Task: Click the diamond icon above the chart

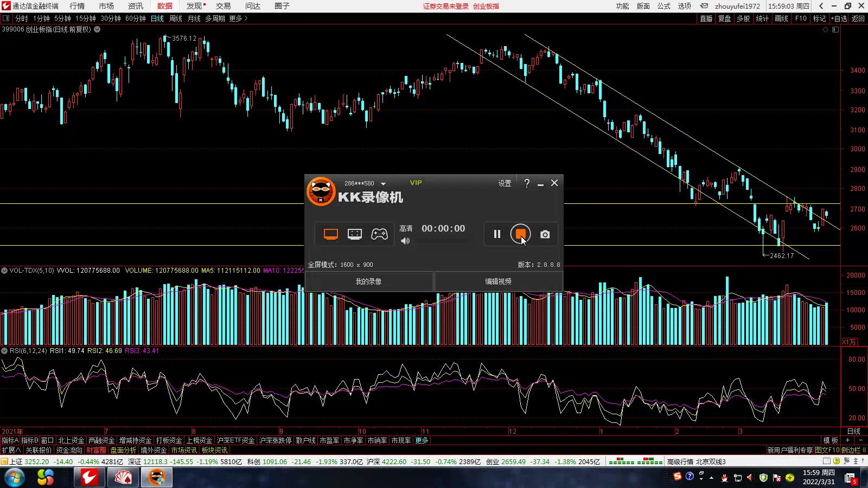Action: tap(826, 29)
